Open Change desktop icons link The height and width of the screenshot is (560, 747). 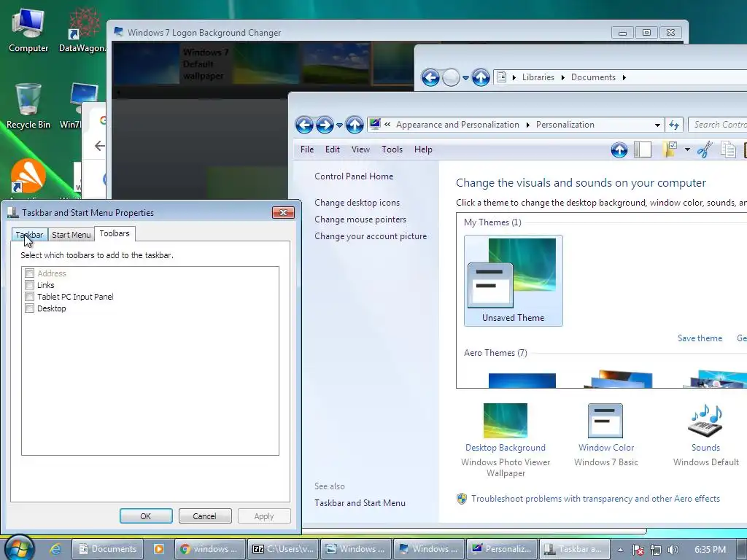point(357,203)
